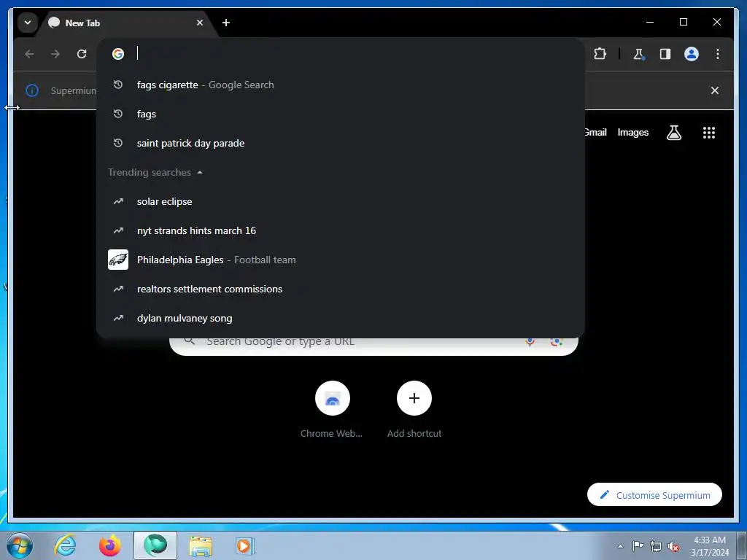Choose 'dylan mulvaney song' suggestion
Image resolution: width=747 pixels, height=560 pixels.
(341, 318)
